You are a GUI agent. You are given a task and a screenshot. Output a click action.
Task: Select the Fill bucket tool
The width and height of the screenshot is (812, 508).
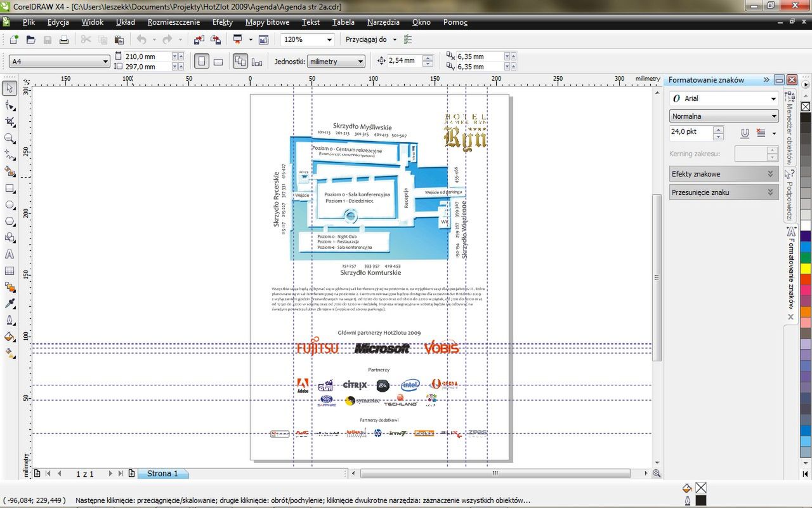click(x=10, y=337)
